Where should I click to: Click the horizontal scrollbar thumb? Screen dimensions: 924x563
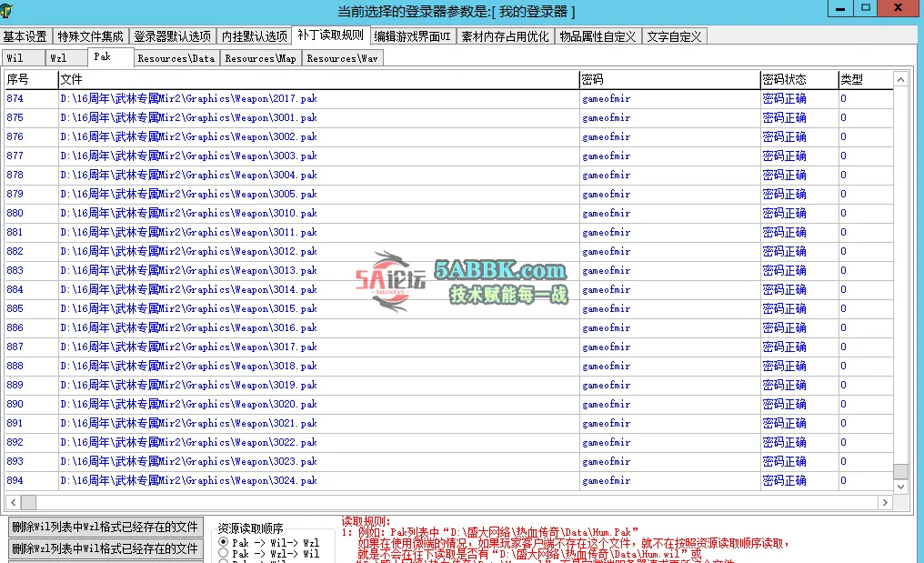(x=28, y=502)
